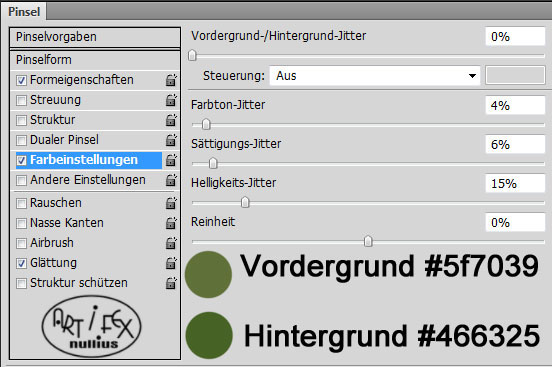This screenshot has height=367, width=552.
Task: Select the Pinselform section
Action: [95, 60]
